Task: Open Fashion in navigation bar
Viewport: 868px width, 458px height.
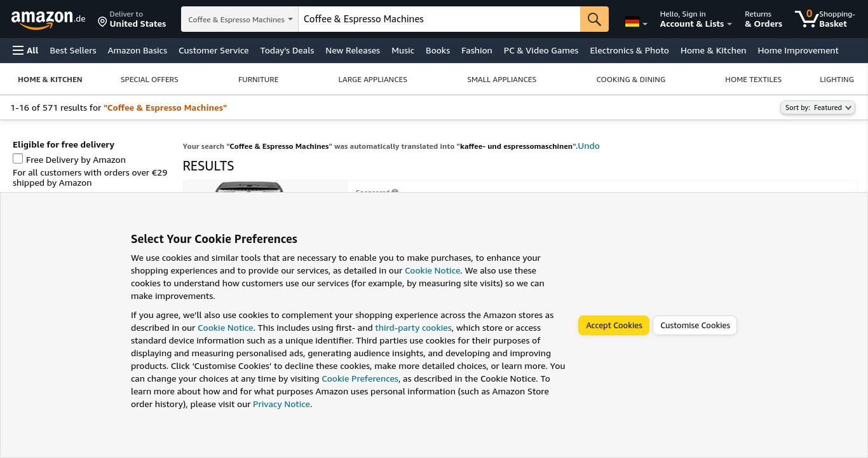Action: 477,50
